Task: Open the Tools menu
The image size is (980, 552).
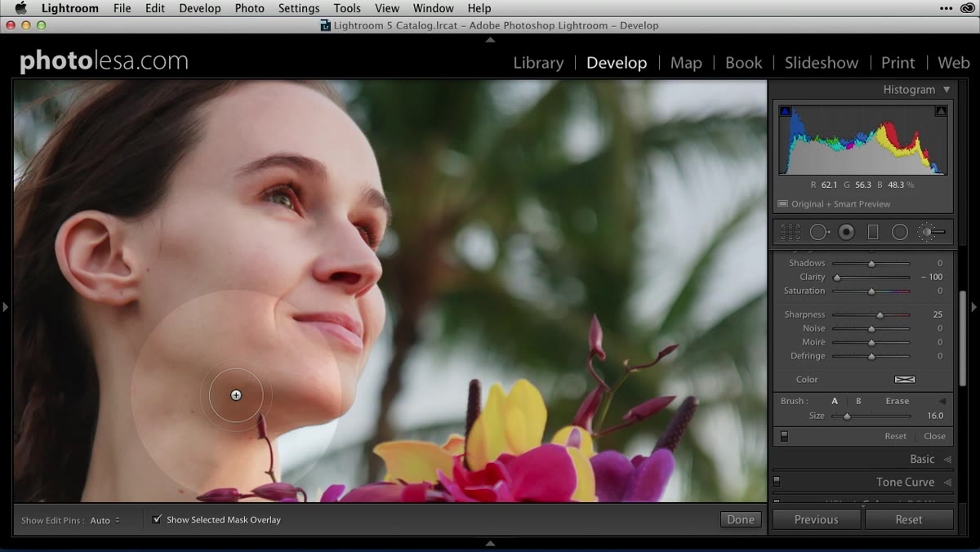Action: click(x=347, y=8)
